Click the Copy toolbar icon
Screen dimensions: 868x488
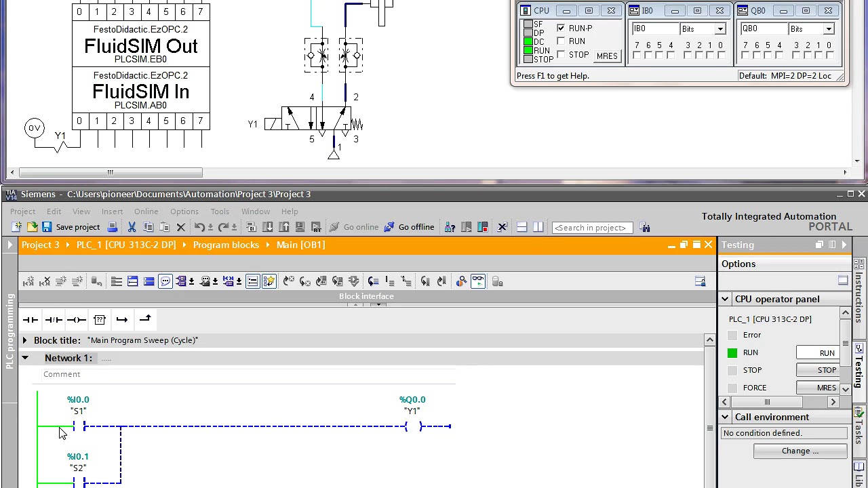pyautogui.click(x=149, y=227)
